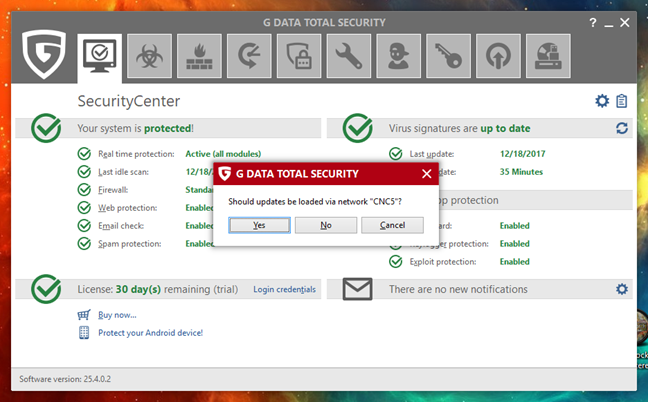Close the G DATA update dialog
The image size is (648, 402).
coord(427,173)
